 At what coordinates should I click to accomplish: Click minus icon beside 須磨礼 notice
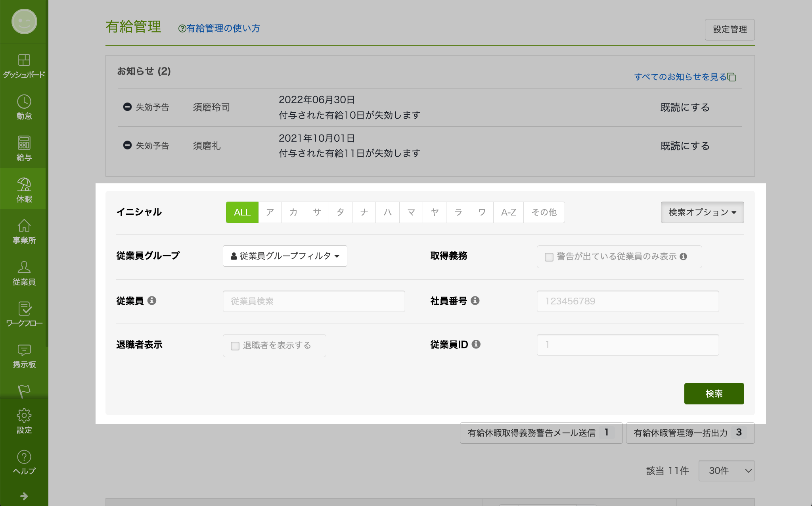click(x=127, y=145)
